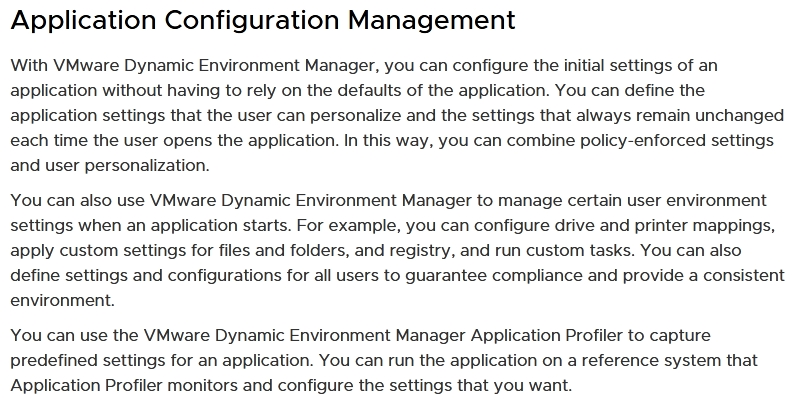Click the word 'Management' in the heading

432,21
